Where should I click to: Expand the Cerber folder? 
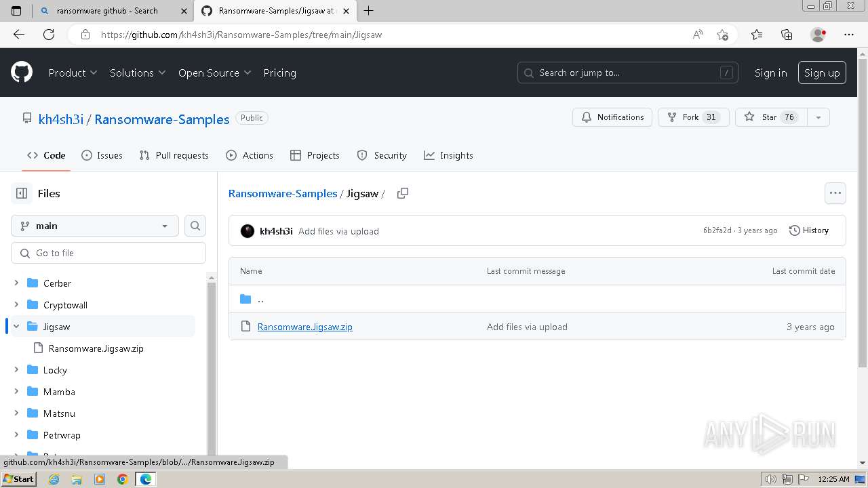(16, 283)
